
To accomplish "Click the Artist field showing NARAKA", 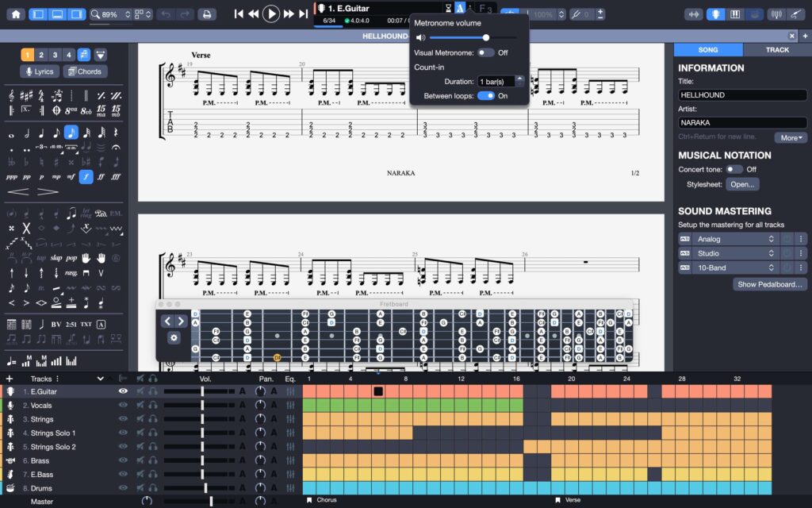I will pos(741,121).
